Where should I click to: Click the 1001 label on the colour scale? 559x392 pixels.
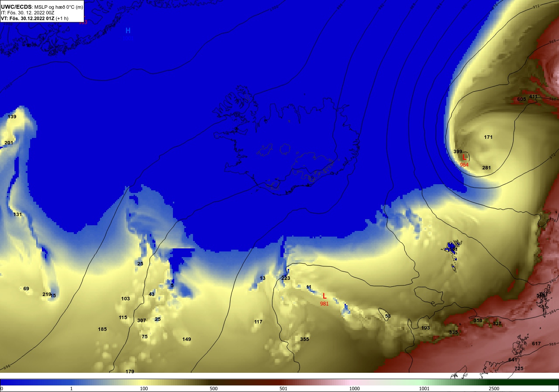click(x=424, y=389)
